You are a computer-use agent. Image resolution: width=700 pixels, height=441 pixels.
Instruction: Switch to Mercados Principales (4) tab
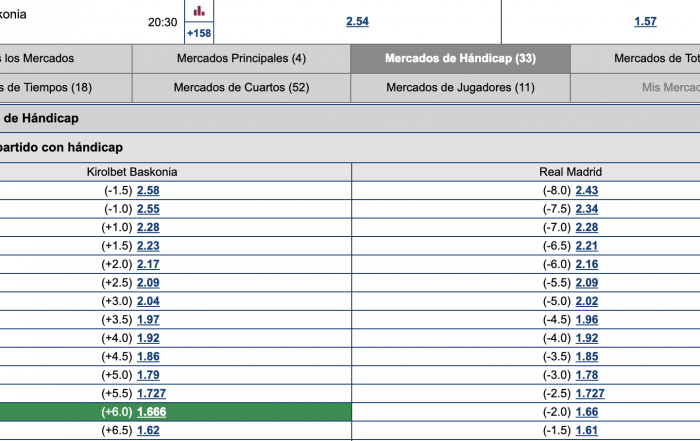pos(241,58)
